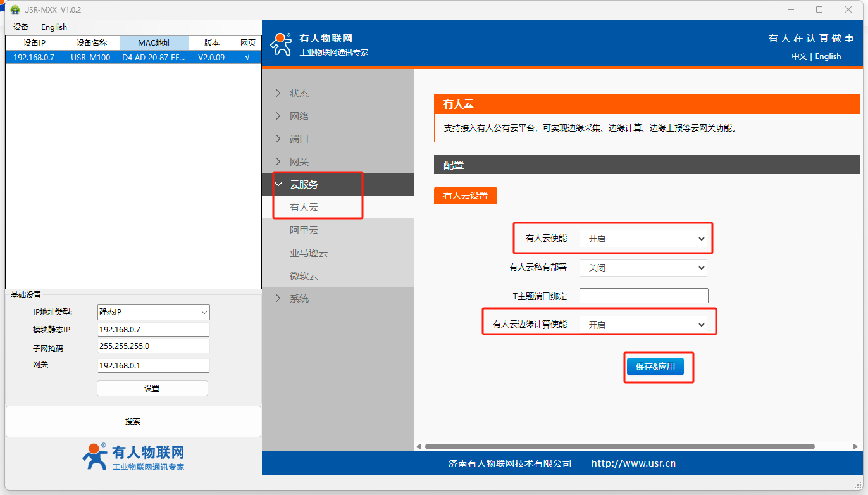This screenshot has width=868, height=495.
Task: Open the 设备 menu
Action: pos(21,27)
